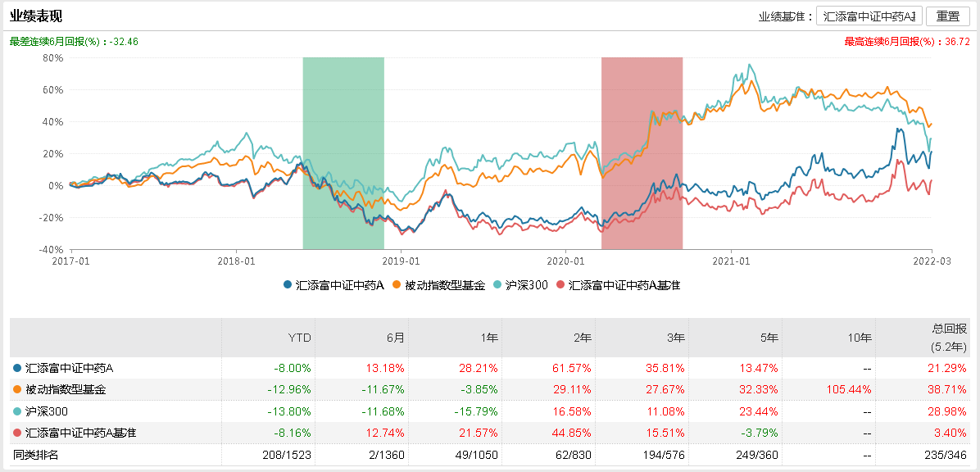Click the orange dot in the 被动指数型基金 table row

pyautogui.click(x=18, y=389)
